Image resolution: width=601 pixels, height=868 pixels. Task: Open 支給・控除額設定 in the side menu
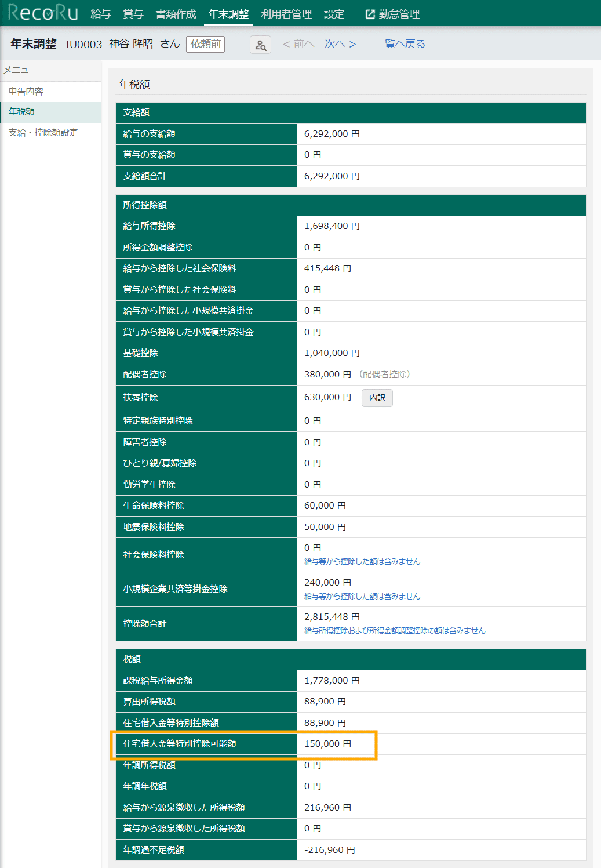(50, 133)
